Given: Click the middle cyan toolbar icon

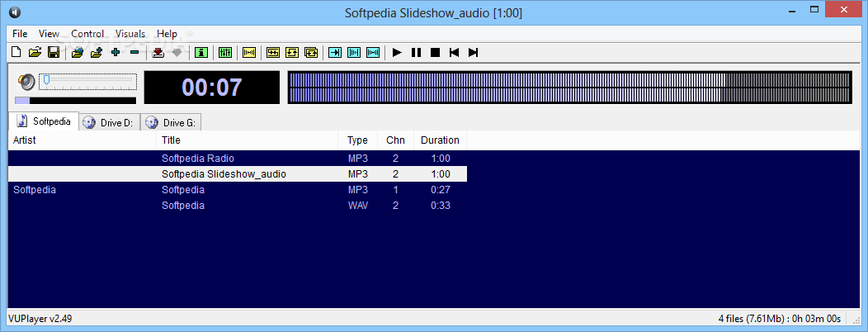Looking at the screenshot, I should coord(354,53).
